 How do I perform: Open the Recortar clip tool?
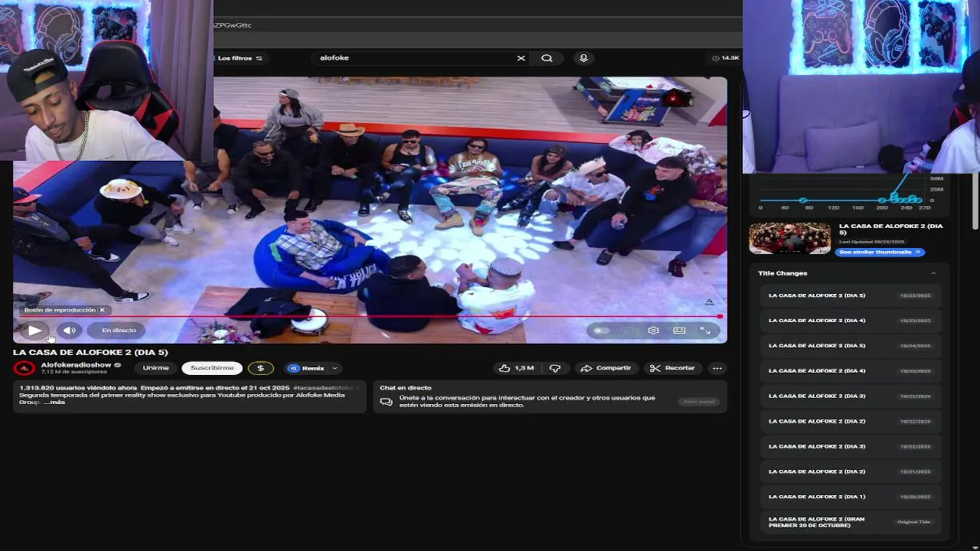coord(672,368)
